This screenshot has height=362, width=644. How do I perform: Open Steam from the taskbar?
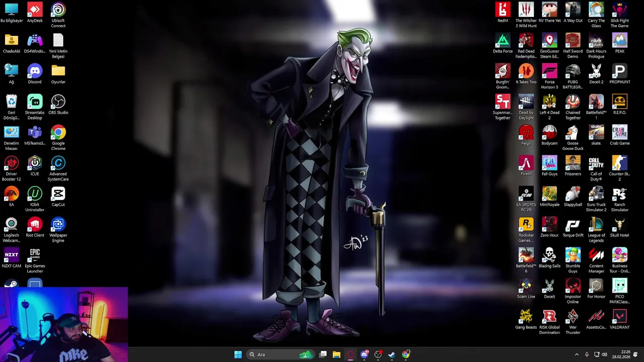(392, 354)
